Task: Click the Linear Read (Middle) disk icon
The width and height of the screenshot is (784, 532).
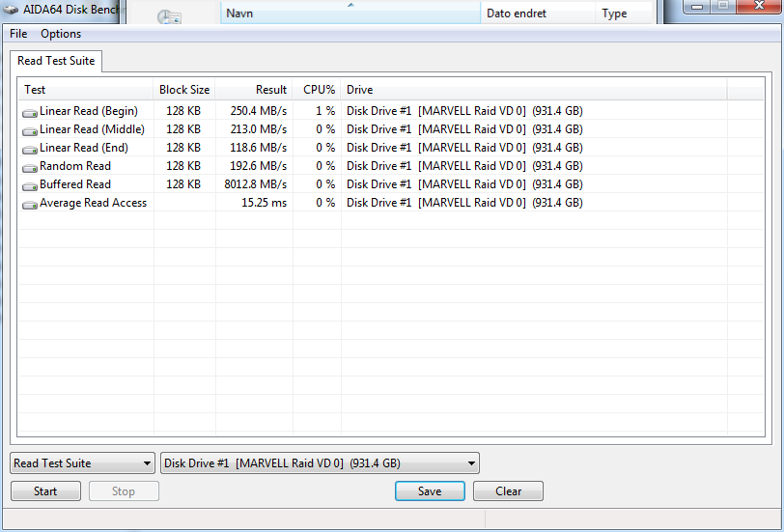Action: (x=30, y=131)
